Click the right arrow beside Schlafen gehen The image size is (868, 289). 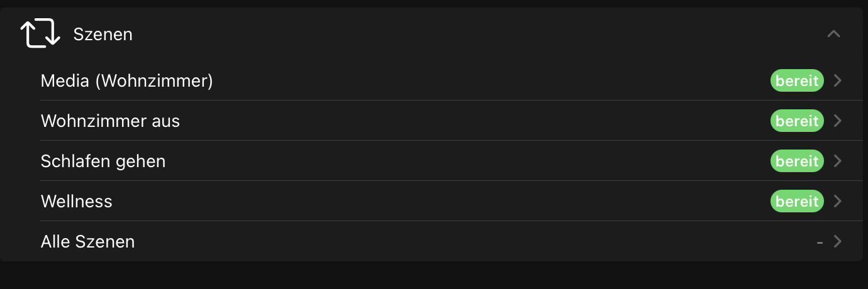coord(837,161)
